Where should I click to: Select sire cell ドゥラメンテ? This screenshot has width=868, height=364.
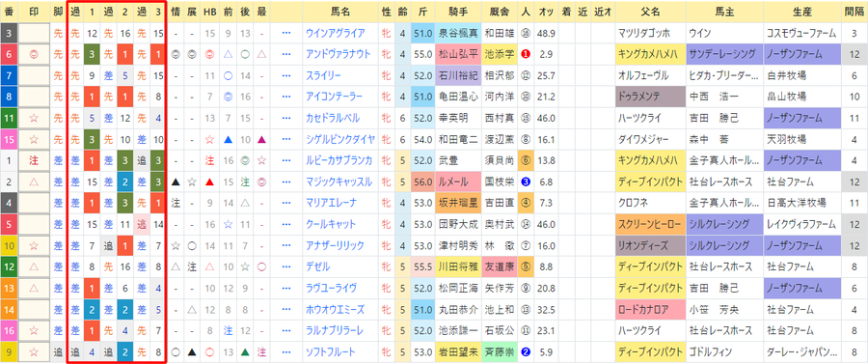[650, 97]
